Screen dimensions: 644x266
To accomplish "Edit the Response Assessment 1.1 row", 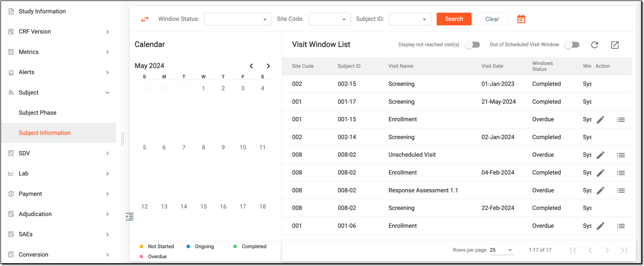I will click(600, 191).
